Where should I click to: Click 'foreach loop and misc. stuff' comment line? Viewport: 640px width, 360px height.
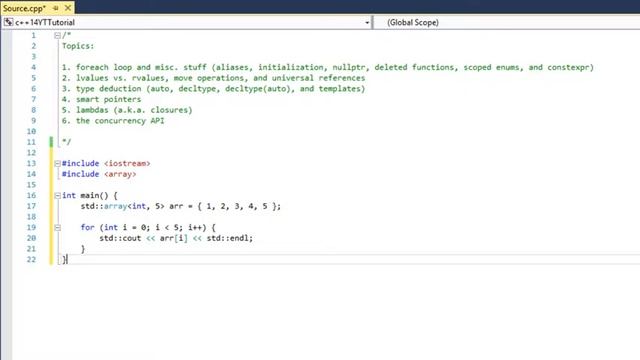328,67
